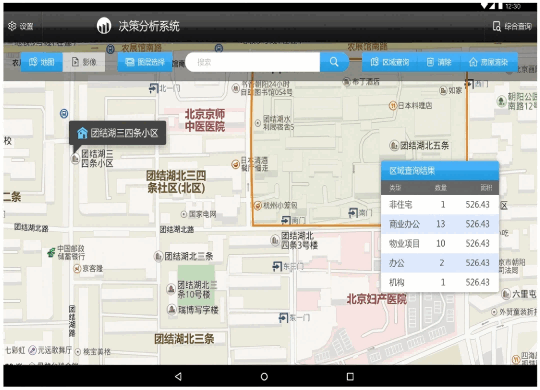The image size is (540, 390).
Task: Click the 北京京师中医医院 label
Action: (x=205, y=120)
